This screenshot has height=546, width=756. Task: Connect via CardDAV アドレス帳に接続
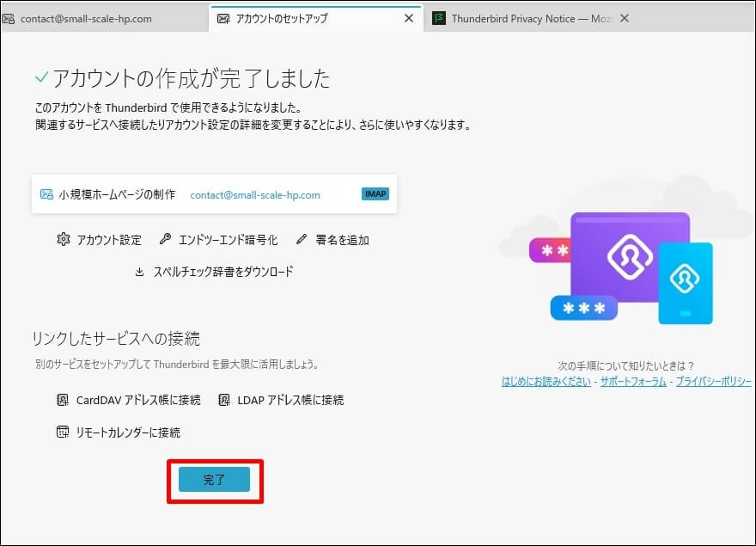(129, 400)
